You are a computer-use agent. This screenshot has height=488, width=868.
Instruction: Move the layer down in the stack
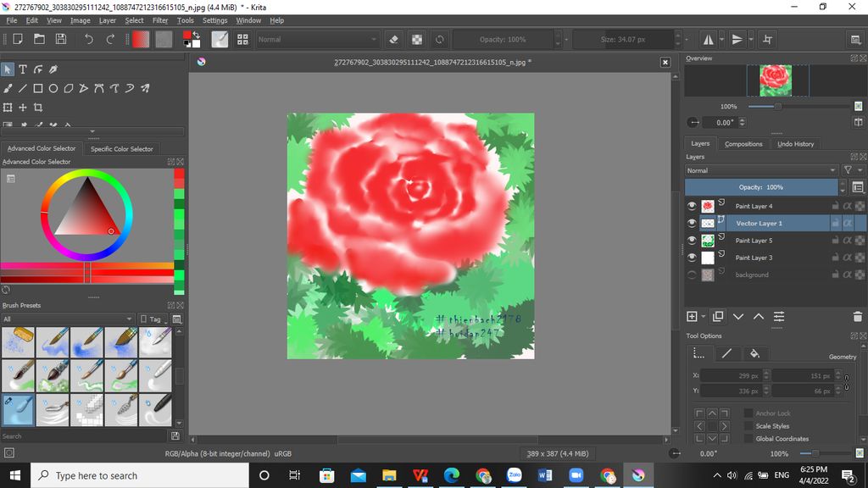tap(738, 317)
